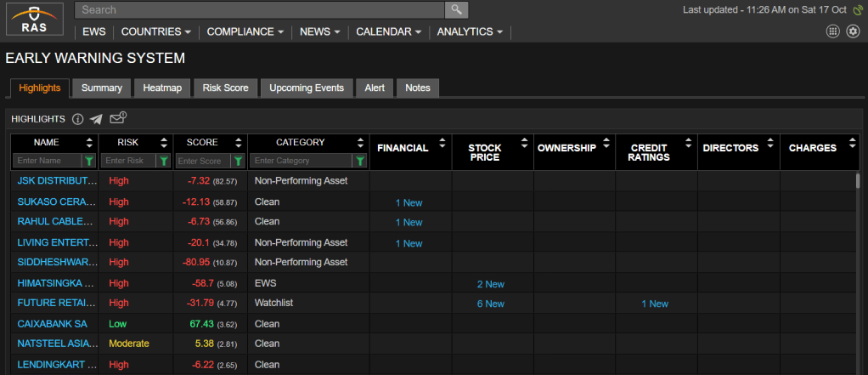The image size is (868, 375).
Task: Click the Enter Score filter field
Action: [203, 161]
